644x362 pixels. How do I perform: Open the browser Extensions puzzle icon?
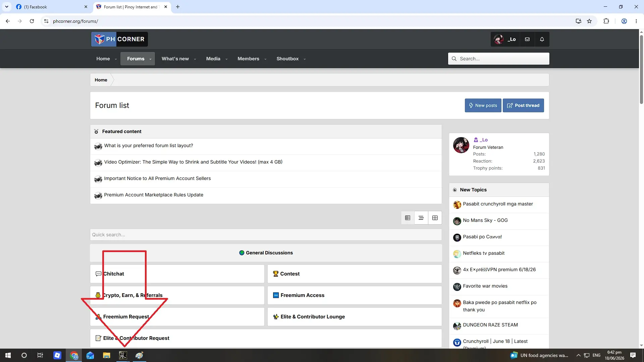coord(606,21)
